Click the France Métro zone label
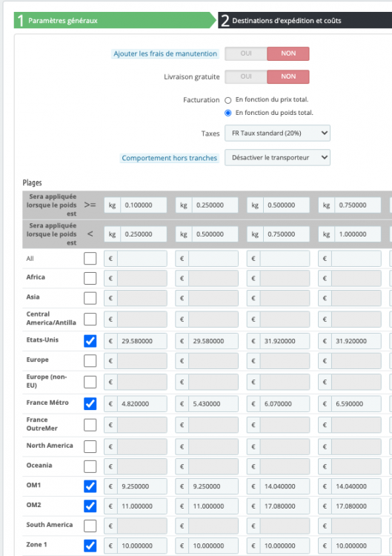The height and width of the screenshot is (556, 392). pyautogui.click(x=47, y=403)
